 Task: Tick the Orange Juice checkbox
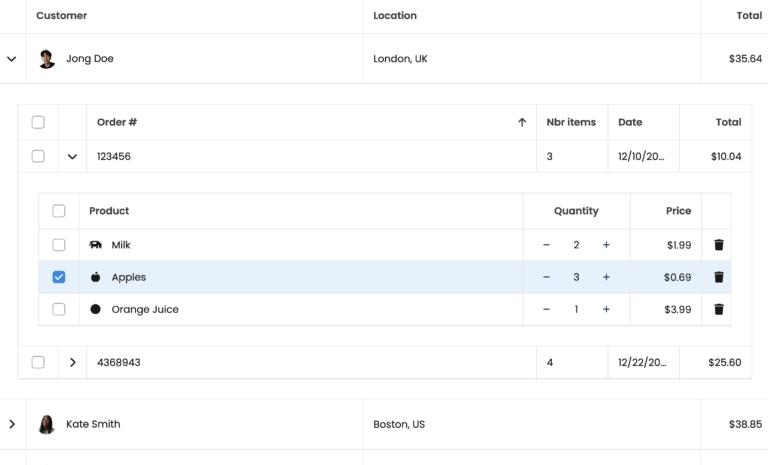point(59,309)
